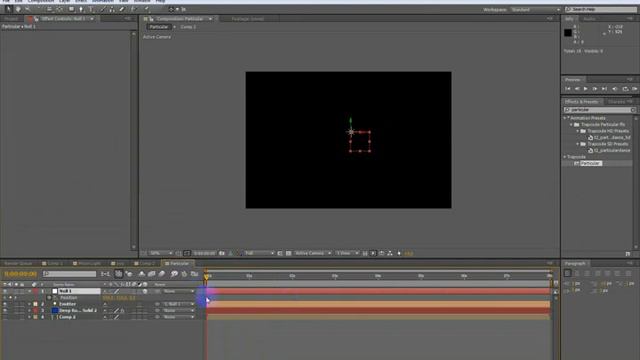Switch to the Footage (none) viewer tab
640x360 pixels.
point(247,19)
